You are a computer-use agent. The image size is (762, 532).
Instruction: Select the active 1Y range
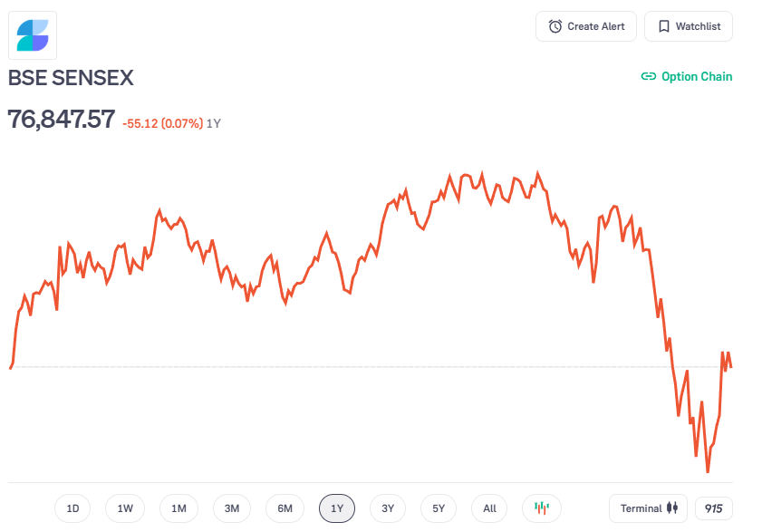(337, 508)
